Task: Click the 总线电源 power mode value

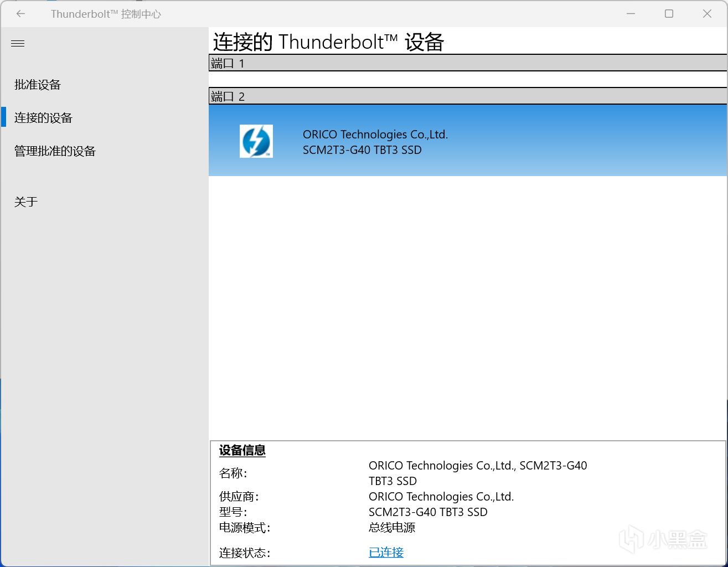Action: tap(392, 528)
